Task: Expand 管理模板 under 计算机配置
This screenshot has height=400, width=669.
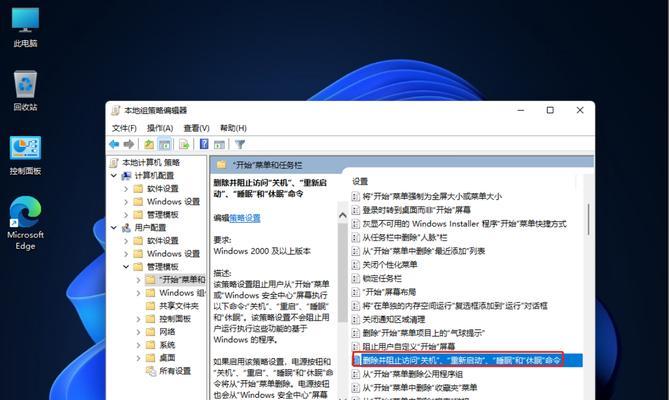Action: [126, 214]
